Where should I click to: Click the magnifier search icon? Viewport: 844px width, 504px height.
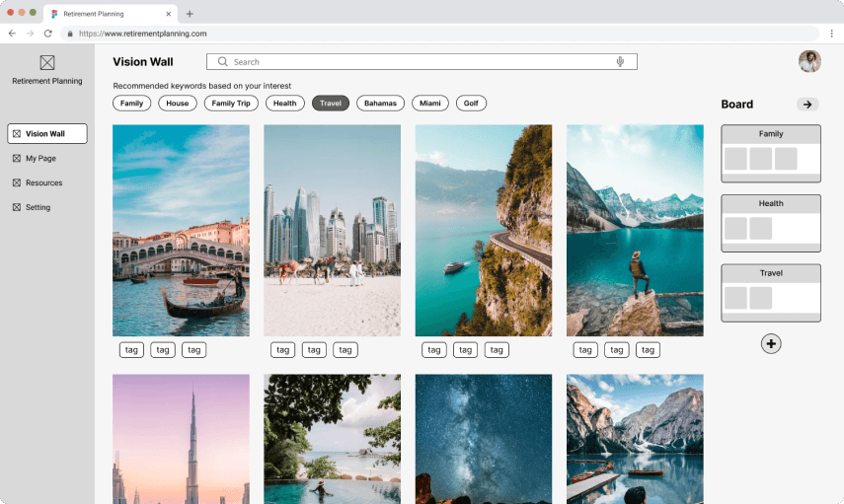[x=222, y=62]
